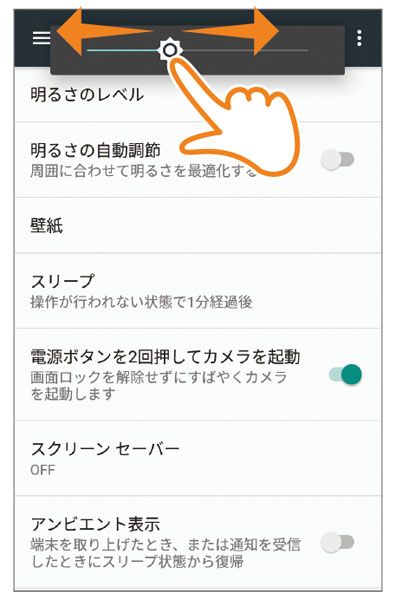Tap the 操作が行われない状態で1分経過後 subtitle
Viewport: 396px width, 600px height.
click(x=141, y=302)
